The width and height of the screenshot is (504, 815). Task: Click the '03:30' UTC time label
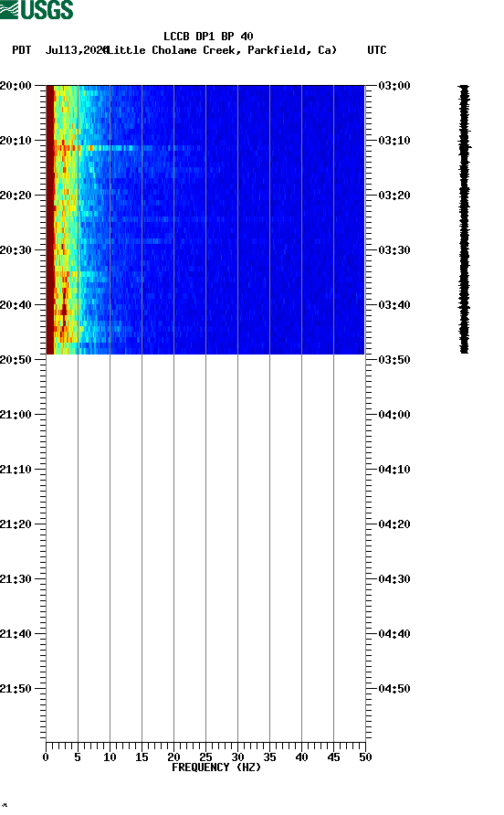click(394, 250)
